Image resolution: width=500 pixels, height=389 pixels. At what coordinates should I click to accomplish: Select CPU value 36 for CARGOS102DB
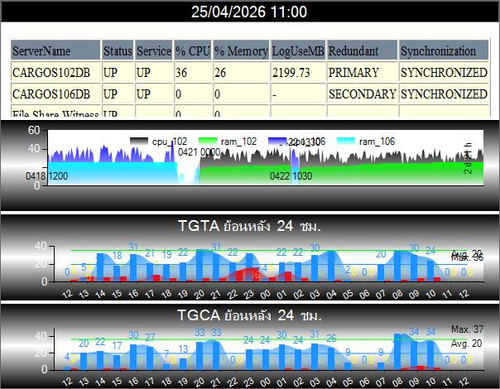pos(193,72)
